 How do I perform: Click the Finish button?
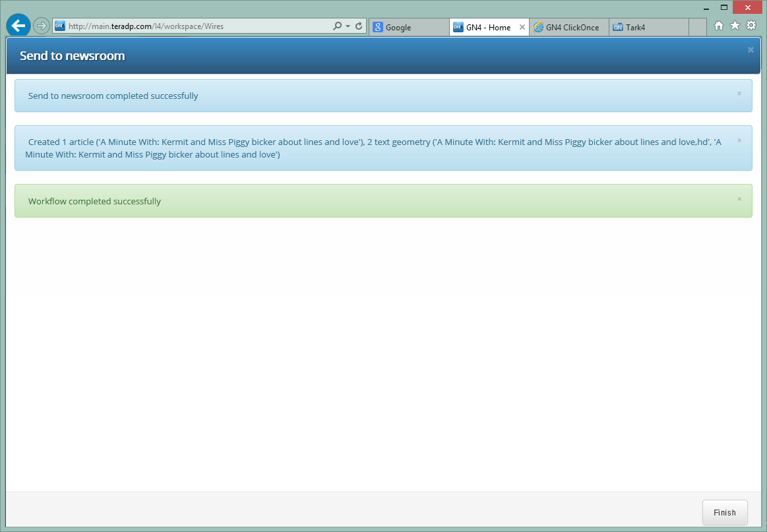click(x=725, y=512)
